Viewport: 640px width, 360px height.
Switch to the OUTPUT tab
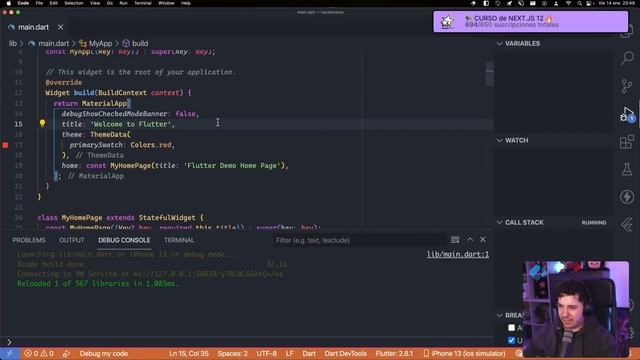[71, 240]
